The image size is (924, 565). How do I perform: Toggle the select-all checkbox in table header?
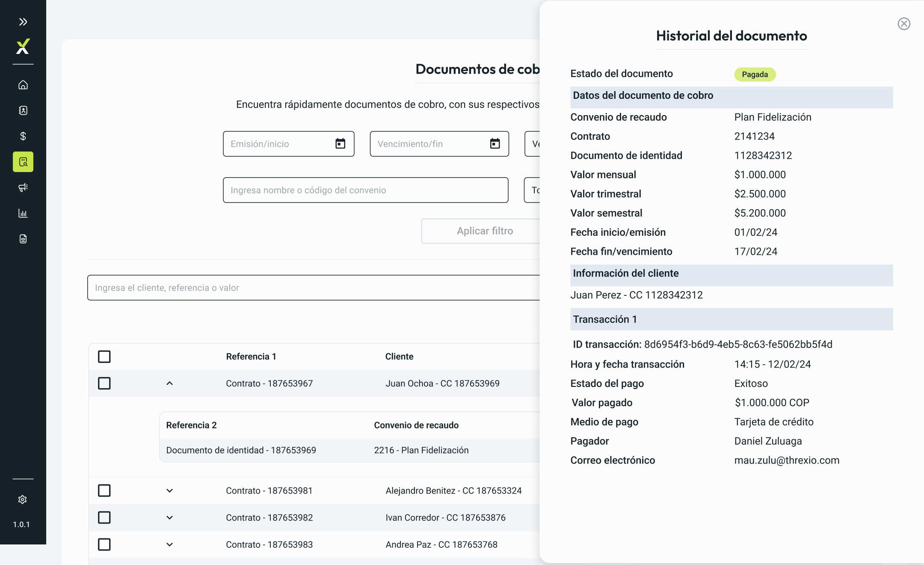pos(104,357)
